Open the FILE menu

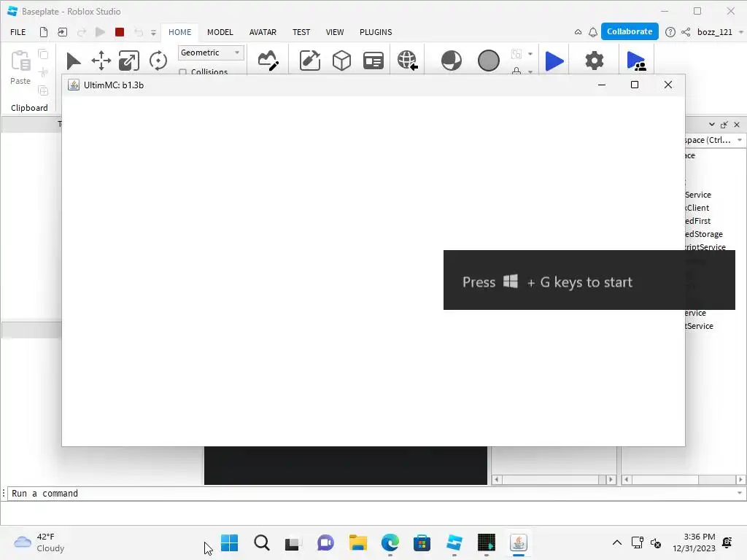click(x=18, y=32)
